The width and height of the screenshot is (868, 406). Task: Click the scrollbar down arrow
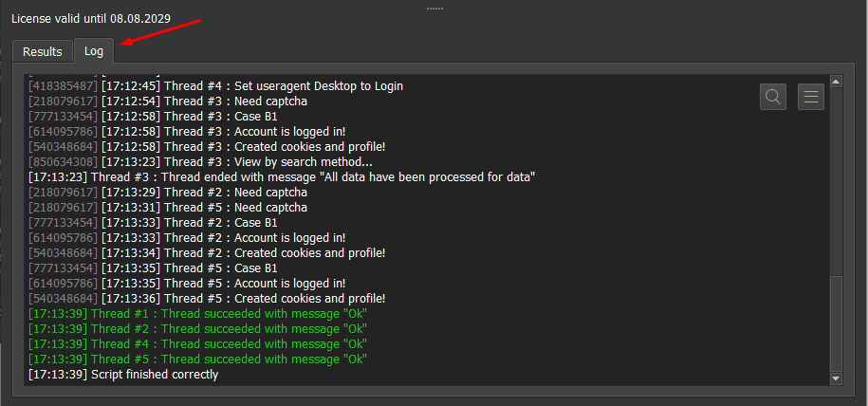click(x=836, y=378)
